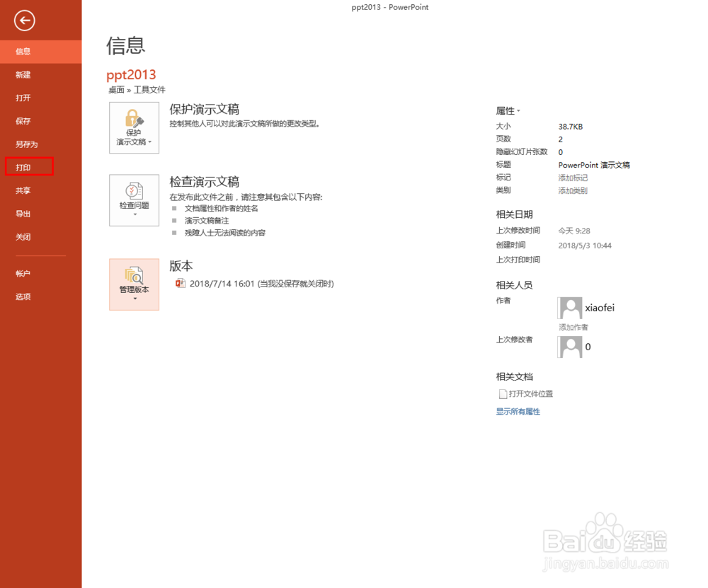Click the PowerPoint file icon beside 2018/7/14 16:01
Viewport: 708px width, 588px height.
click(181, 284)
